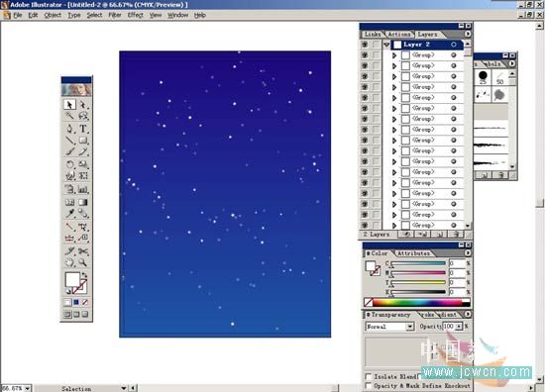Viewport: 545px width, 392px height.
Task: Click the Magenta (M) slider track
Action: [x=418, y=273]
